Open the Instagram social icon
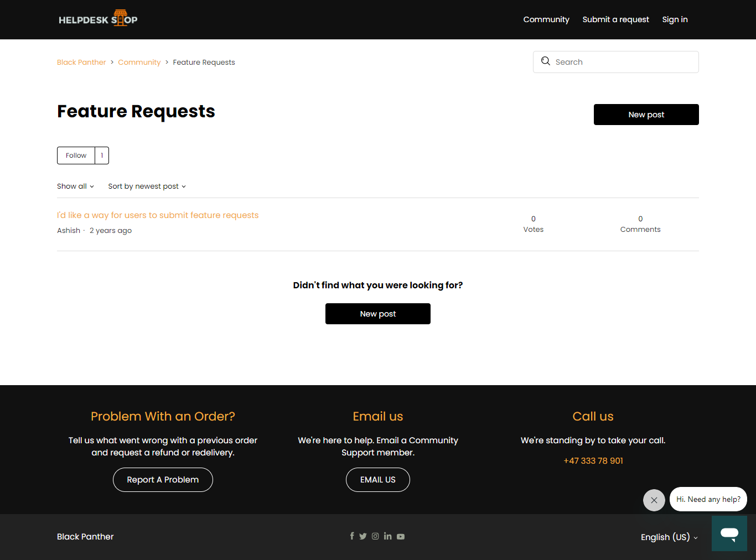 pos(375,536)
